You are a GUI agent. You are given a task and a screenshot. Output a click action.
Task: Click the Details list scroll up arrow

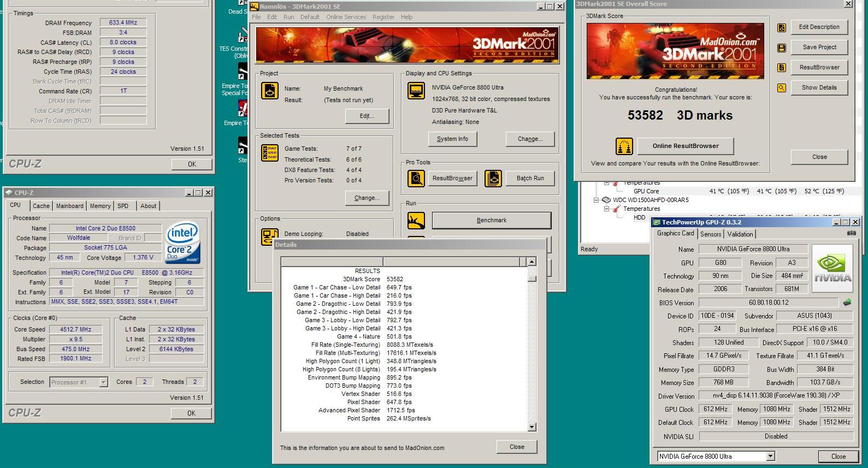point(532,262)
